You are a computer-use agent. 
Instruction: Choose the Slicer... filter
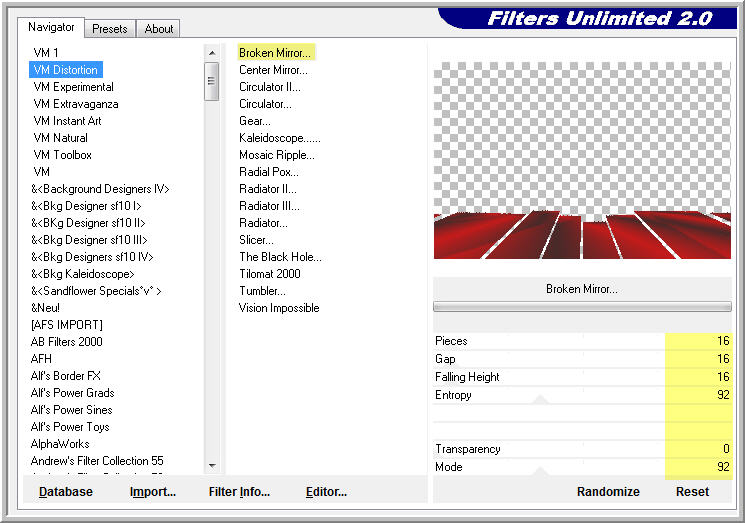coord(257,240)
